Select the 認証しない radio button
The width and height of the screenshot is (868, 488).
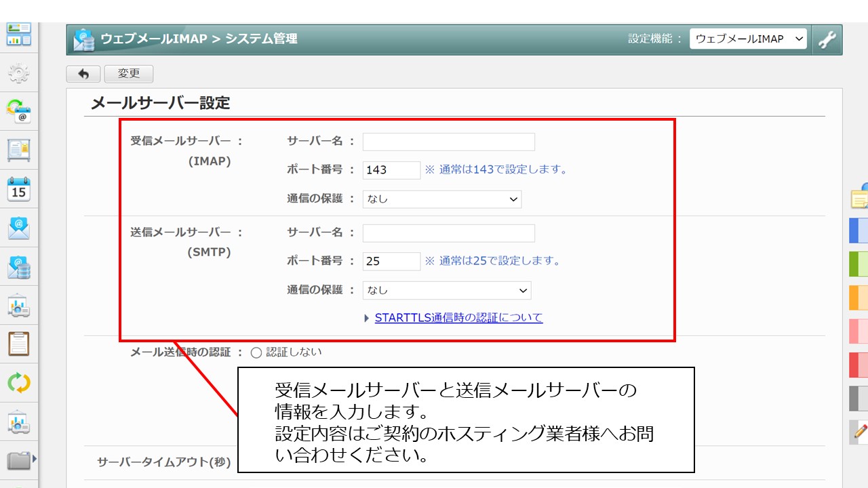click(256, 352)
